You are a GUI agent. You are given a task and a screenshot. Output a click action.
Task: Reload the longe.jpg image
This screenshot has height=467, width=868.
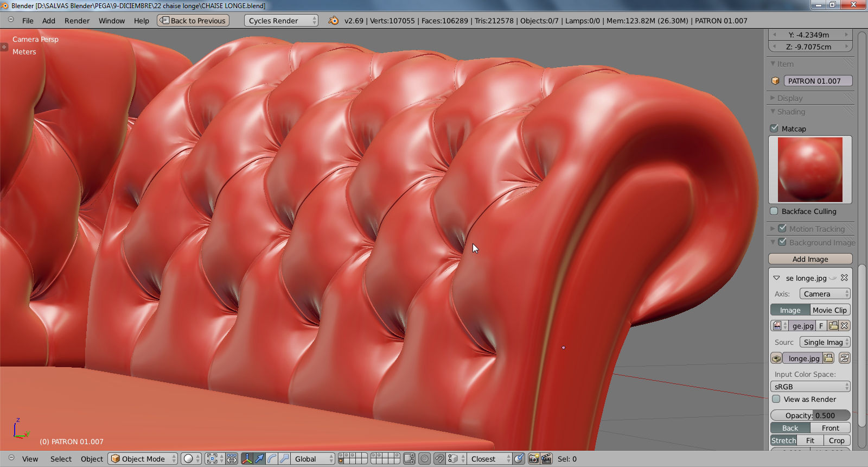[x=844, y=358]
